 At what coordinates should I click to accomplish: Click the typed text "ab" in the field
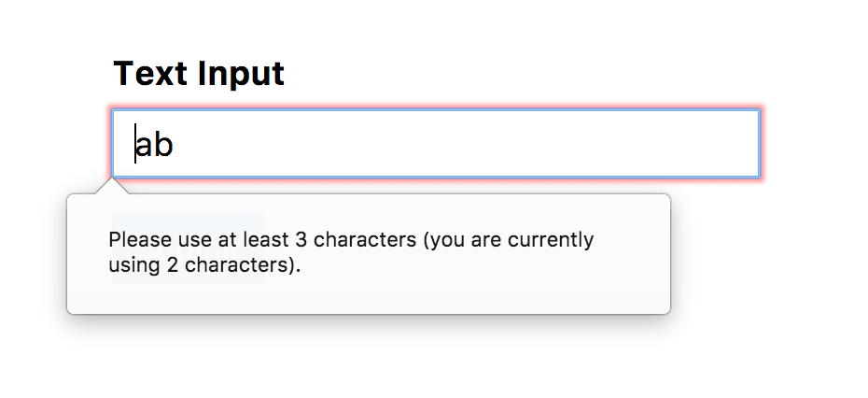point(155,145)
